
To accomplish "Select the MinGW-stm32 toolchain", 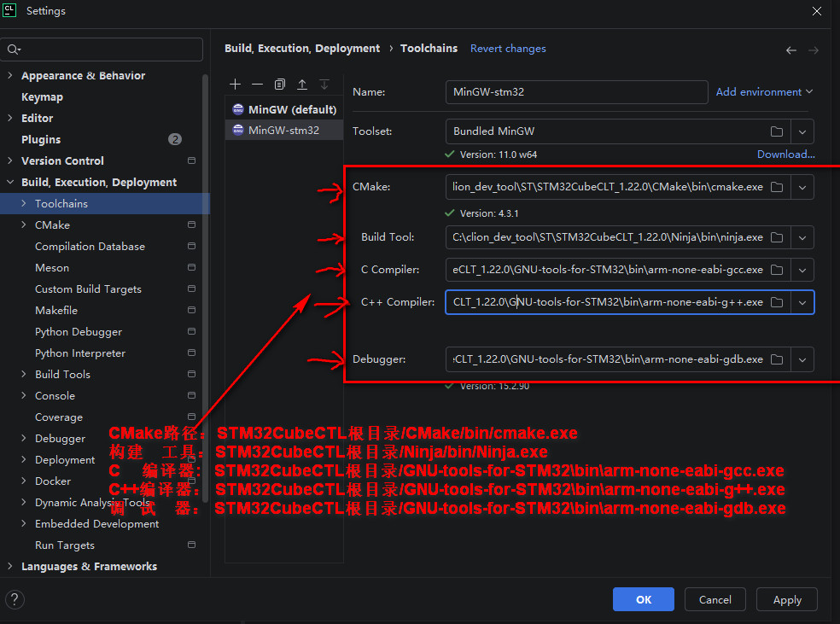I will (x=284, y=130).
